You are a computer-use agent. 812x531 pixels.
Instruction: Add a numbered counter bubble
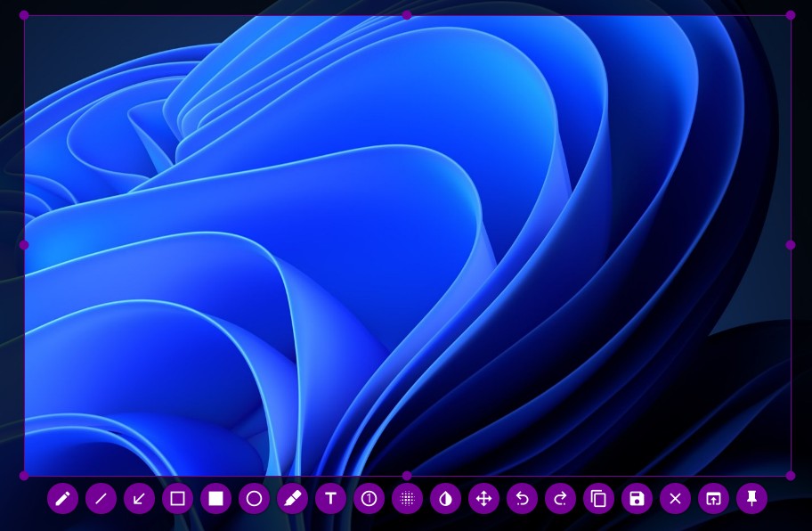pyautogui.click(x=369, y=498)
